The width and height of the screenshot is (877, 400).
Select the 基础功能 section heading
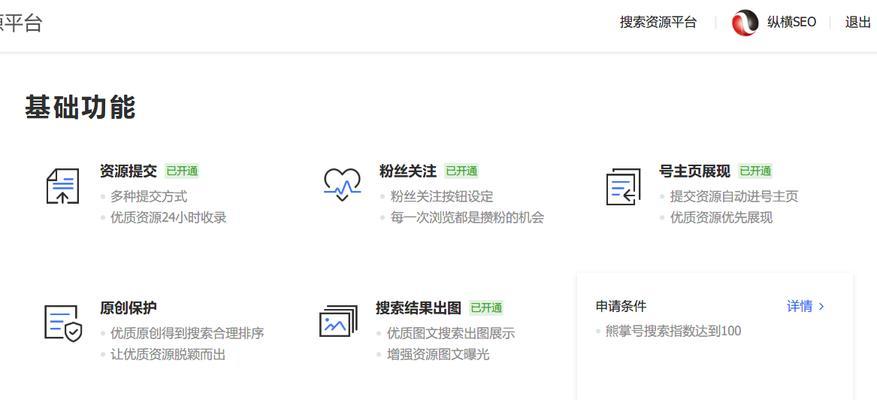tap(80, 107)
